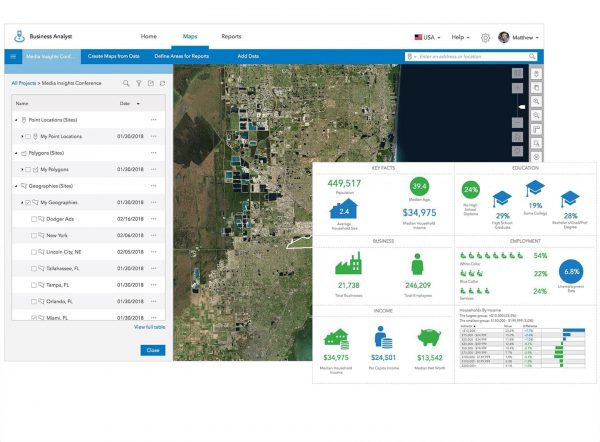Click the Name column header
Screen dimensions: 600x442
coord(22,103)
